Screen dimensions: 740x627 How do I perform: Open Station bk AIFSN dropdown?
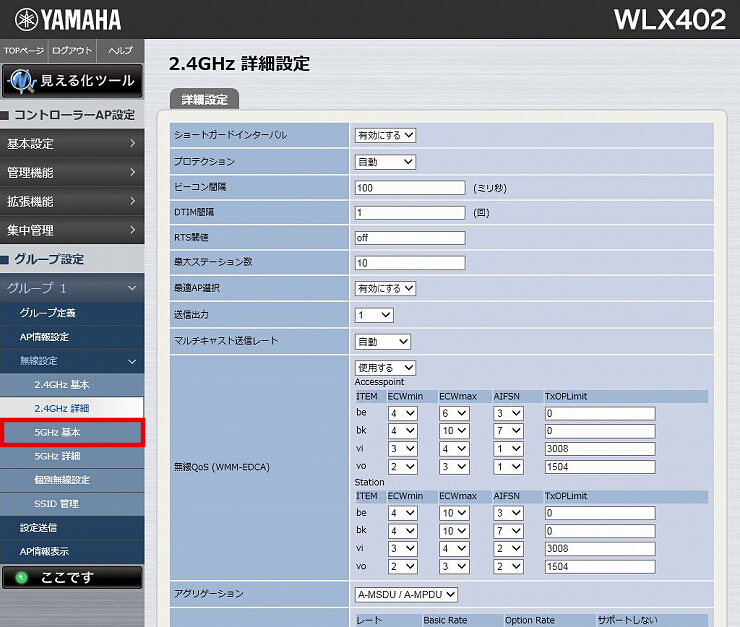click(508, 531)
